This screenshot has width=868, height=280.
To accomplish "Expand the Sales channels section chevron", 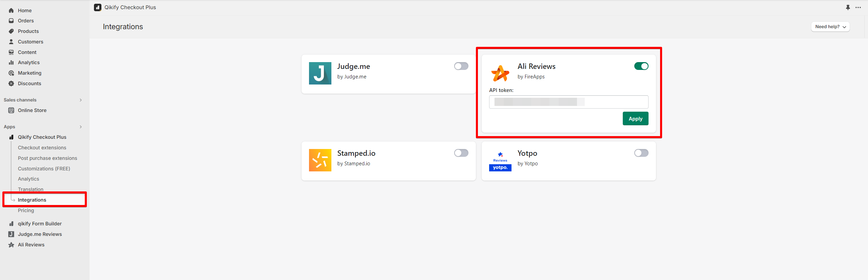I will click(81, 100).
